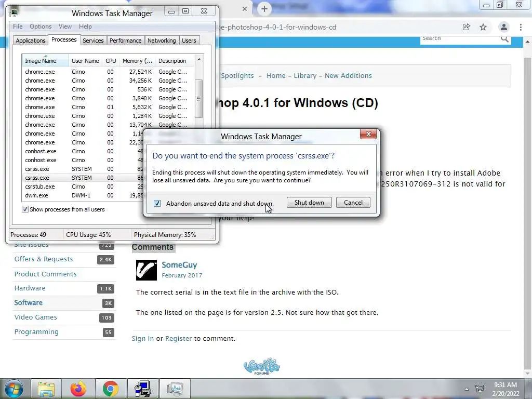Open Task Manager File menu
Screen dimensions: 532x399
click(18, 26)
